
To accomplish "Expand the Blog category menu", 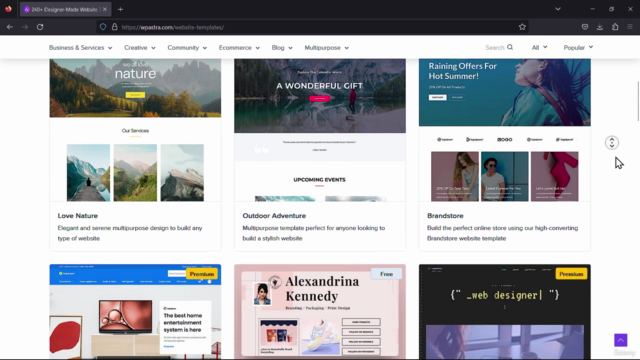I will tap(282, 48).
